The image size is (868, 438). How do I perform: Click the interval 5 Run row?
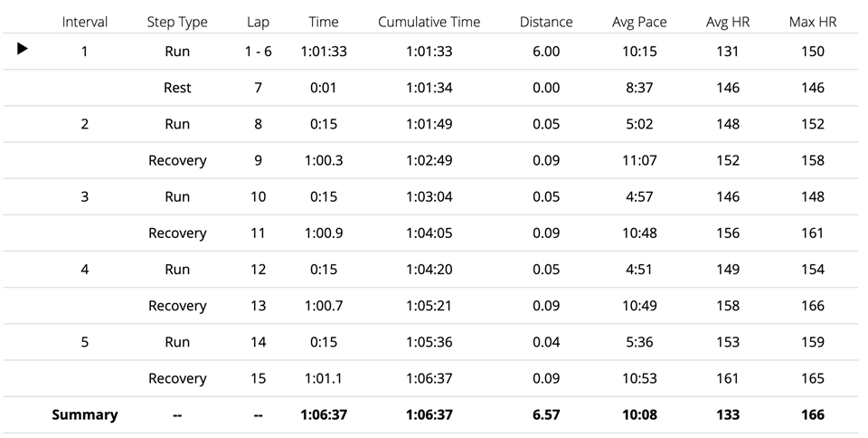pyautogui.click(x=430, y=342)
